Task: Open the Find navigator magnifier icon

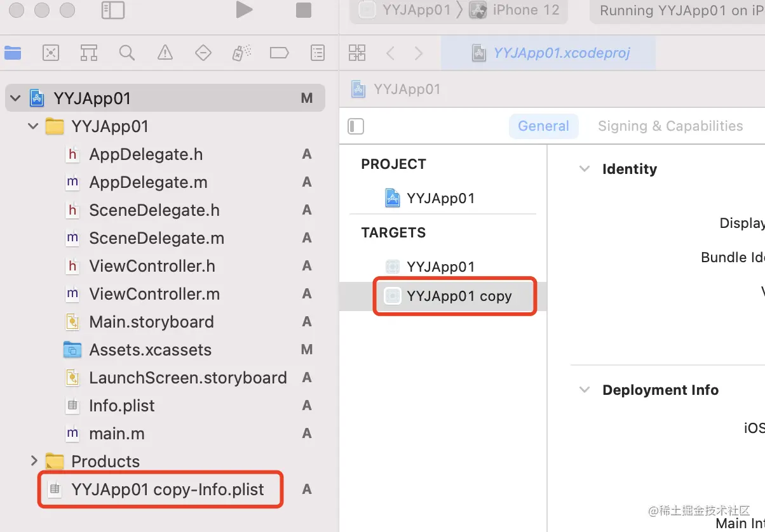Action: pyautogui.click(x=126, y=53)
